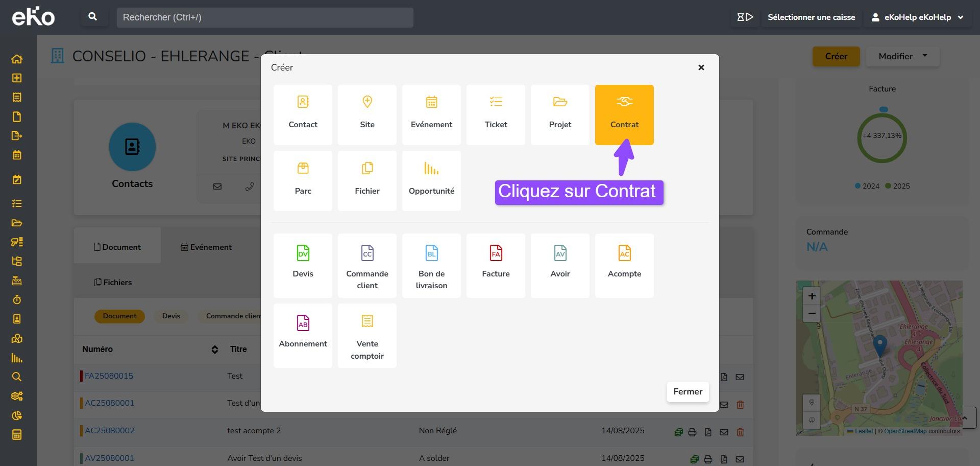Open the eKoHelp user account menu
The image size is (980, 466).
(x=917, y=17)
